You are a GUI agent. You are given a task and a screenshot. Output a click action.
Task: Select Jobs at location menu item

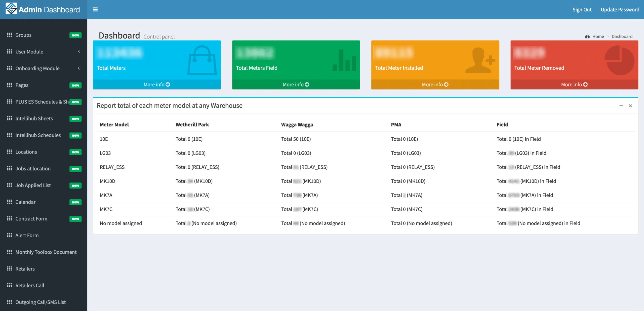point(33,169)
